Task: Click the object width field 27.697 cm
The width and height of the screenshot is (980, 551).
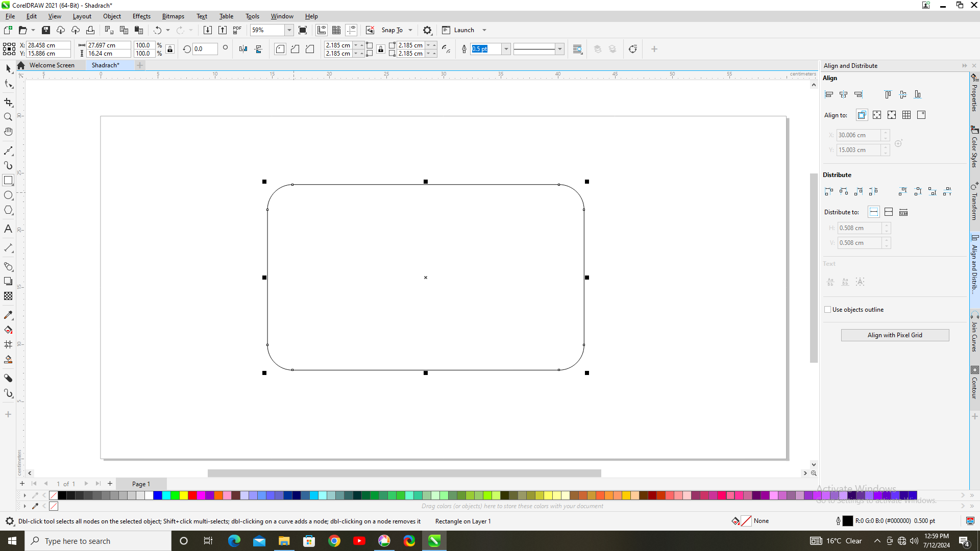Action: (x=108, y=45)
